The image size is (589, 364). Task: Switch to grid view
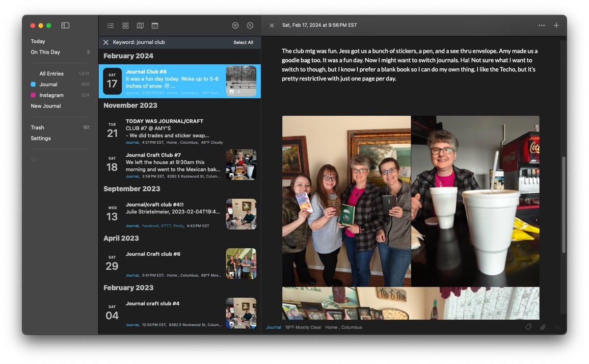[x=125, y=26]
